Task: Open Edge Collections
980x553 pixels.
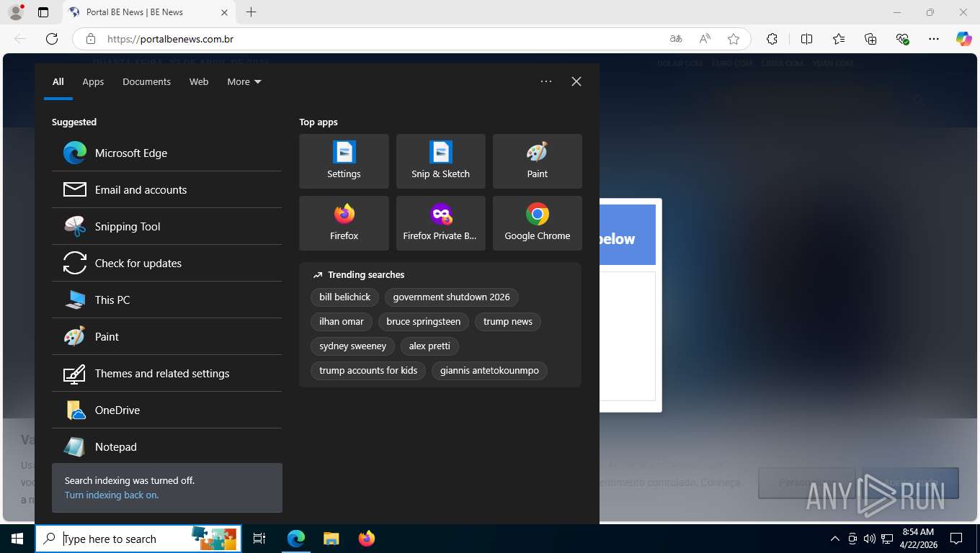Action: [870, 39]
